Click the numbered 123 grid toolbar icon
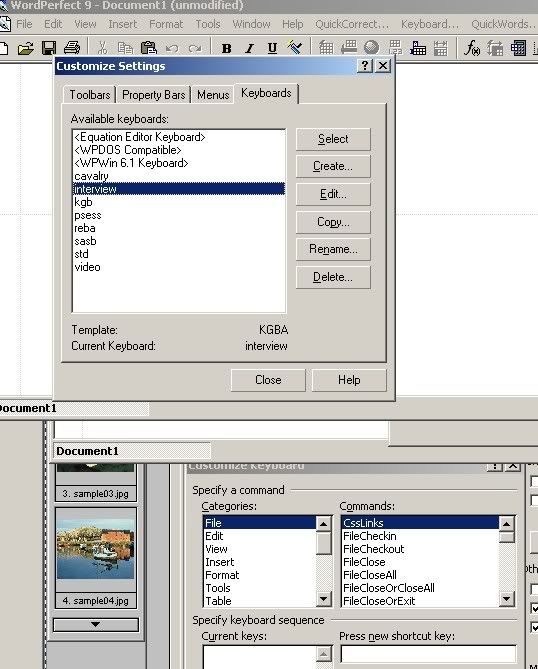 pyautogui.click(x=396, y=48)
